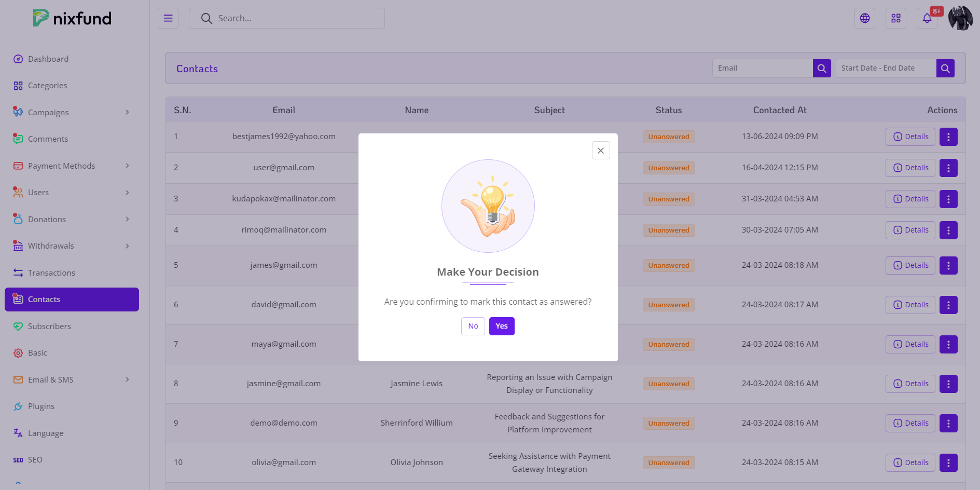The image size is (980, 490).
Task: Open the apps grid icon in header
Action: pyautogui.click(x=895, y=18)
